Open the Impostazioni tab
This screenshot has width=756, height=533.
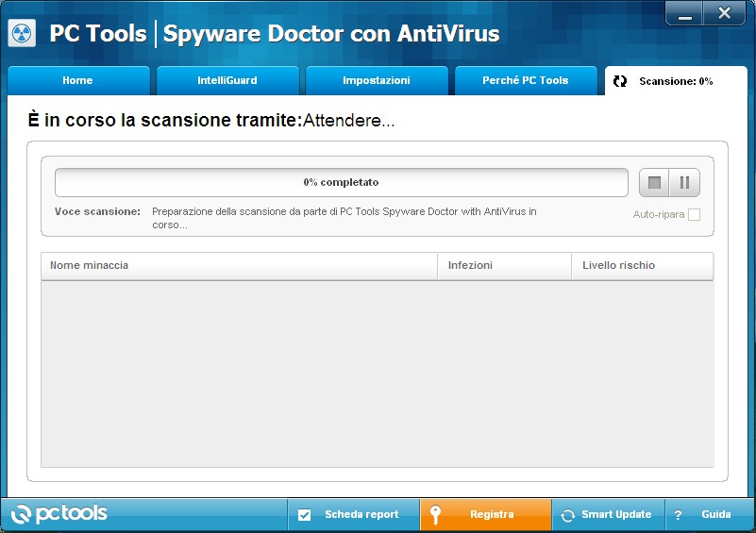tap(376, 81)
